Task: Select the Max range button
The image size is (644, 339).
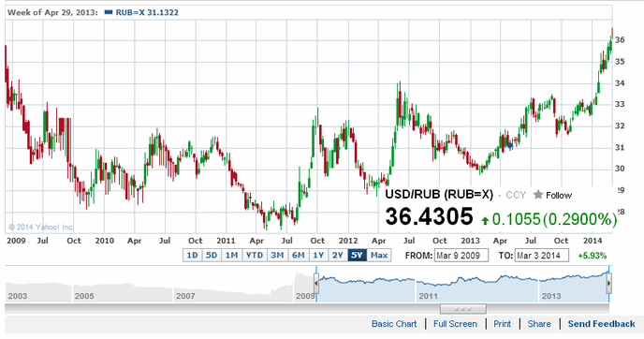Action: tap(379, 255)
